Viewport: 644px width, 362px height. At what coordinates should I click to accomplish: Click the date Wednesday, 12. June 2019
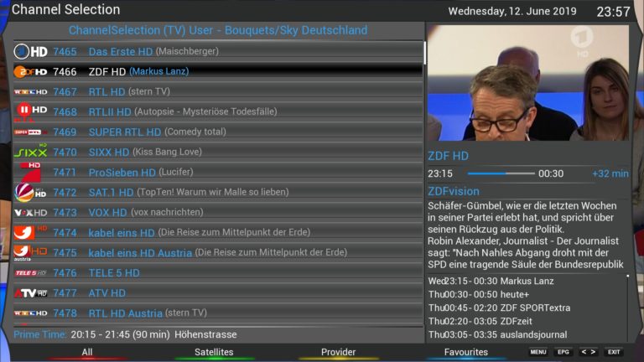coord(512,11)
